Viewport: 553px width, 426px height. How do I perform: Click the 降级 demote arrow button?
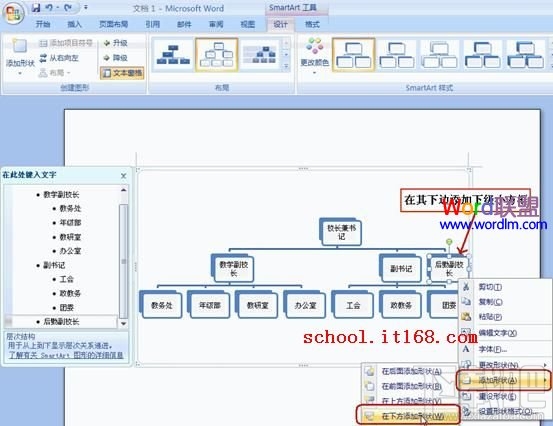[115, 58]
